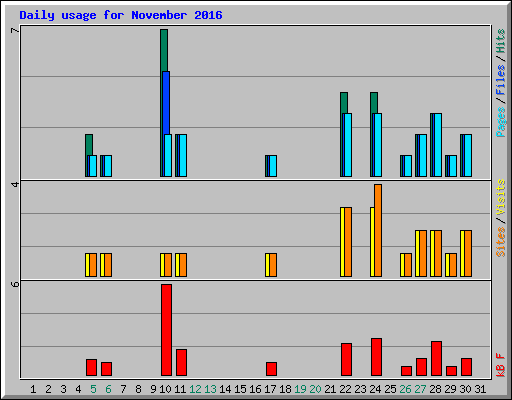Click the green day label '27'
Screen dimensions: 512x400
[x=420, y=389]
